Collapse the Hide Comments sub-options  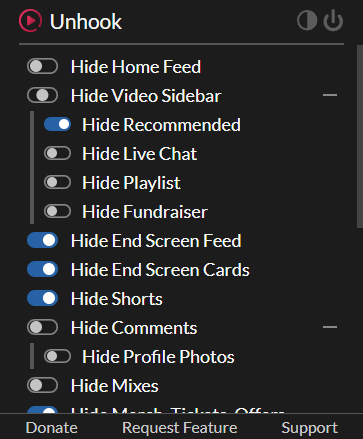[330, 327]
